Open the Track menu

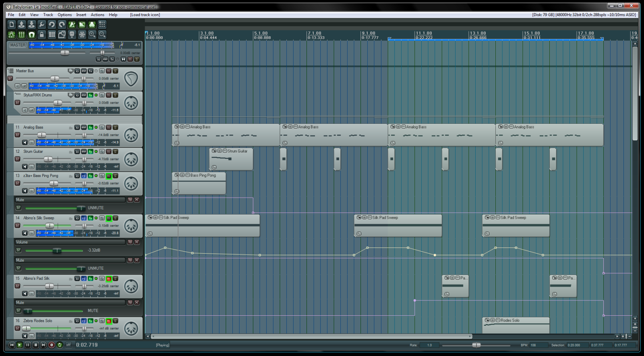pyautogui.click(x=48, y=15)
